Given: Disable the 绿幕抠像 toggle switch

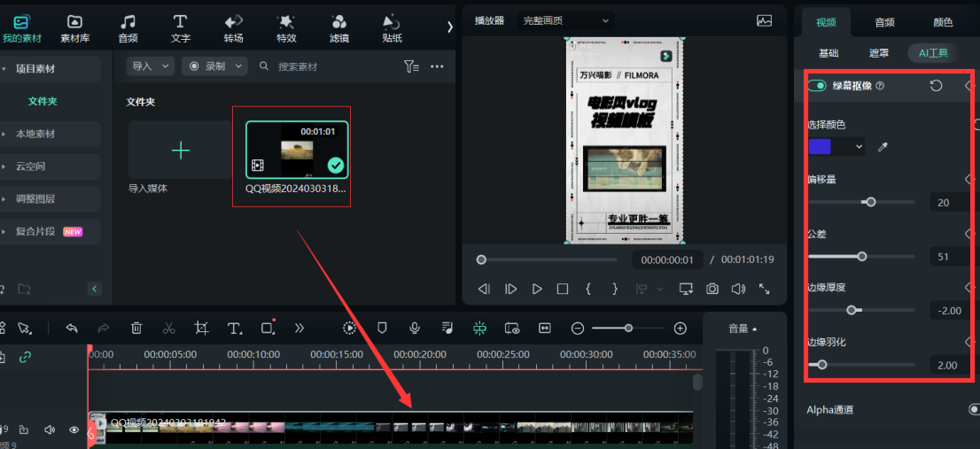Looking at the screenshot, I should [x=817, y=86].
